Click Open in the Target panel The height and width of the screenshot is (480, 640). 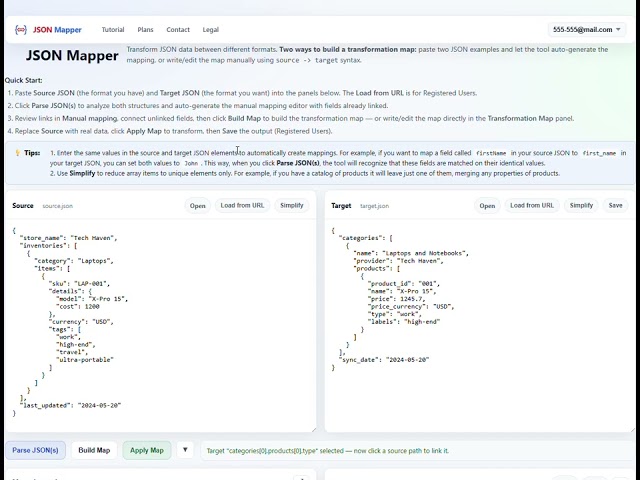click(x=487, y=206)
